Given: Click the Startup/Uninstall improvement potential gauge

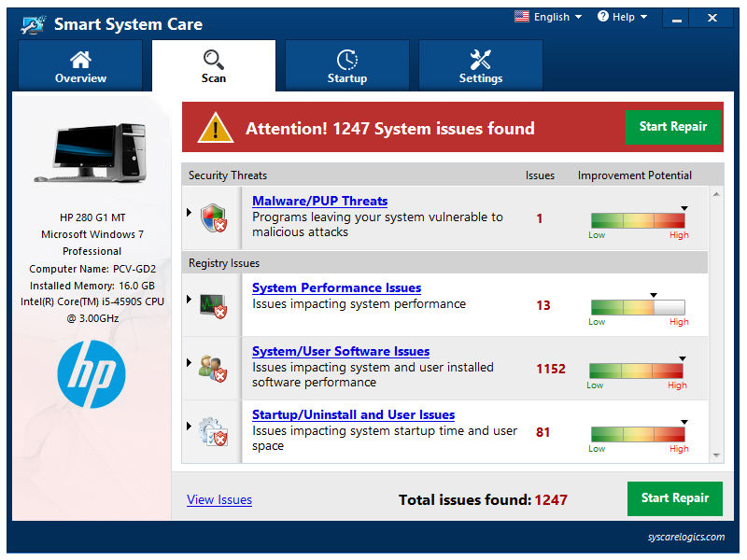Looking at the screenshot, I should click(638, 434).
